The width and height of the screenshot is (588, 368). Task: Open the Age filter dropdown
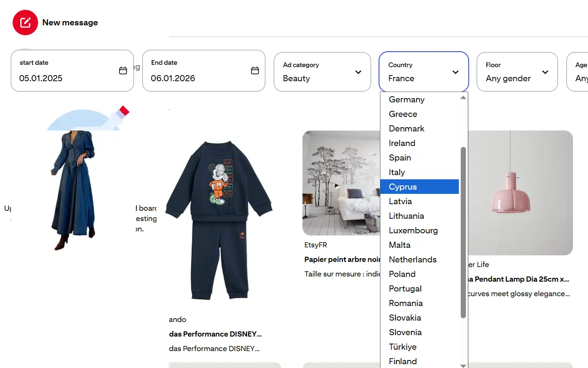point(582,71)
